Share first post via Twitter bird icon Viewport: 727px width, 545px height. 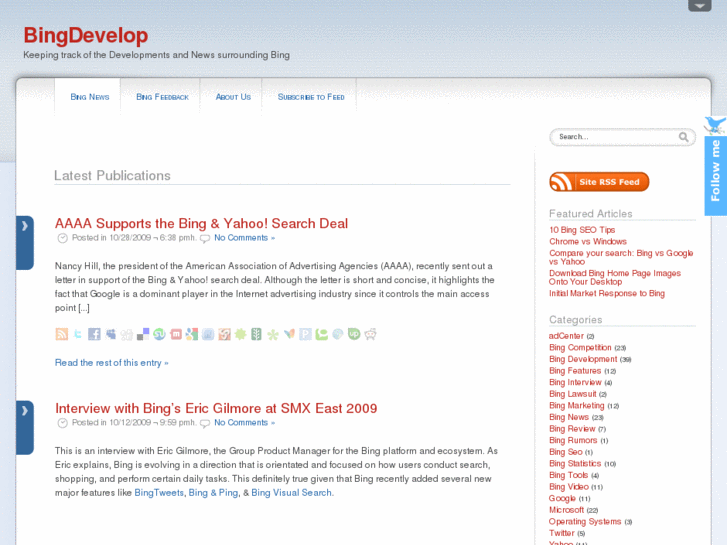pos(78,334)
